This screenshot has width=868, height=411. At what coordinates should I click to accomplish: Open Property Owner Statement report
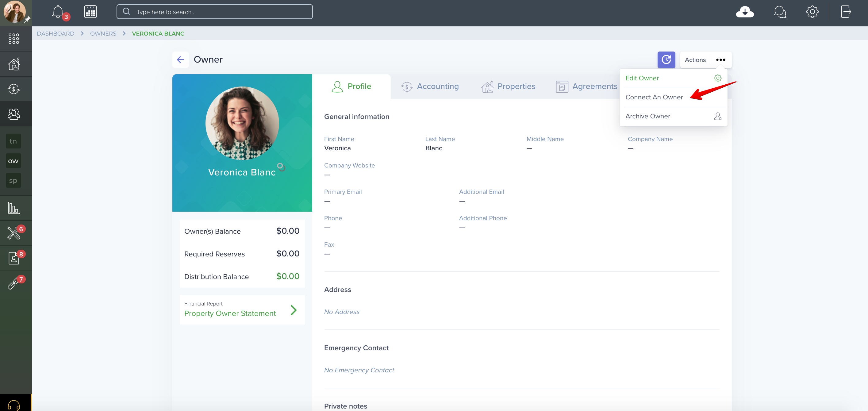tap(230, 313)
